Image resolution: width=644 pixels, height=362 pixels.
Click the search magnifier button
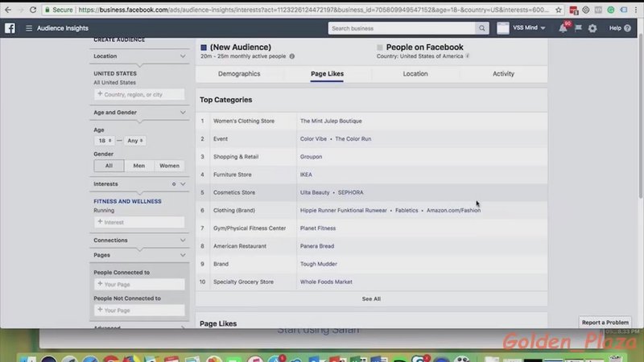[481, 28]
